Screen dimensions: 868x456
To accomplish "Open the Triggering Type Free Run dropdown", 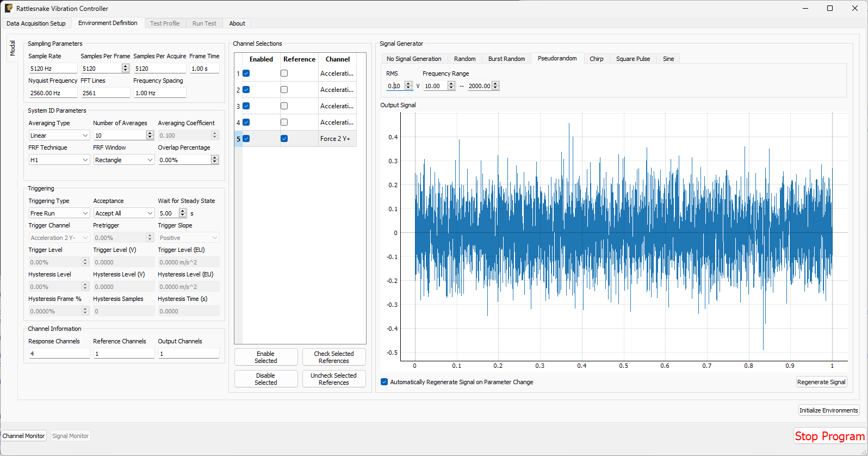I will pos(59,213).
